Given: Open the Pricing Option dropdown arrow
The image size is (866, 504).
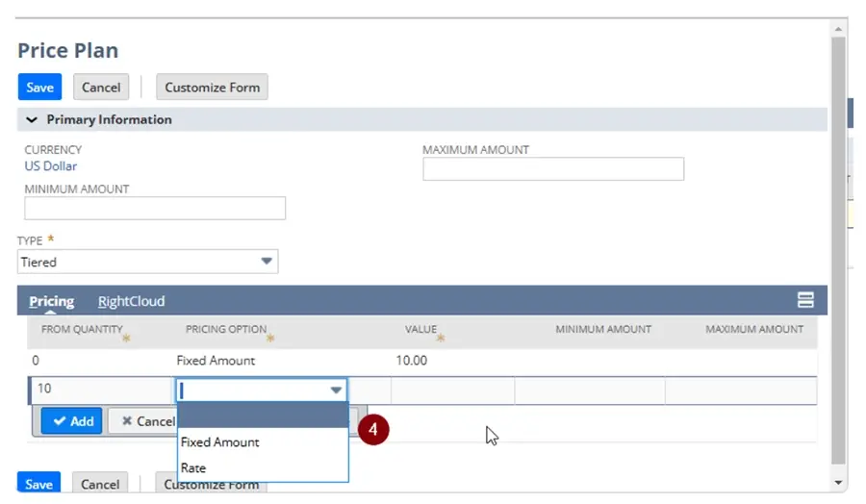Looking at the screenshot, I should pos(336,391).
